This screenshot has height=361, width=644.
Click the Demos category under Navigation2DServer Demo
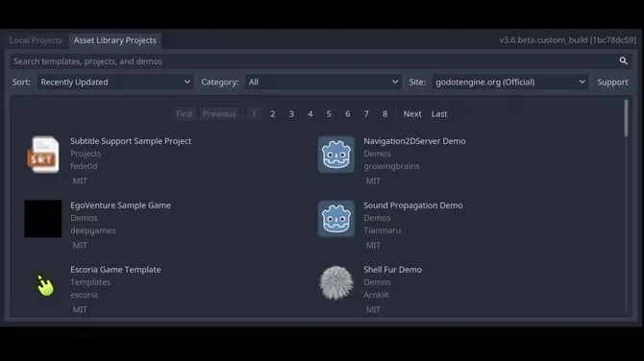(x=377, y=154)
